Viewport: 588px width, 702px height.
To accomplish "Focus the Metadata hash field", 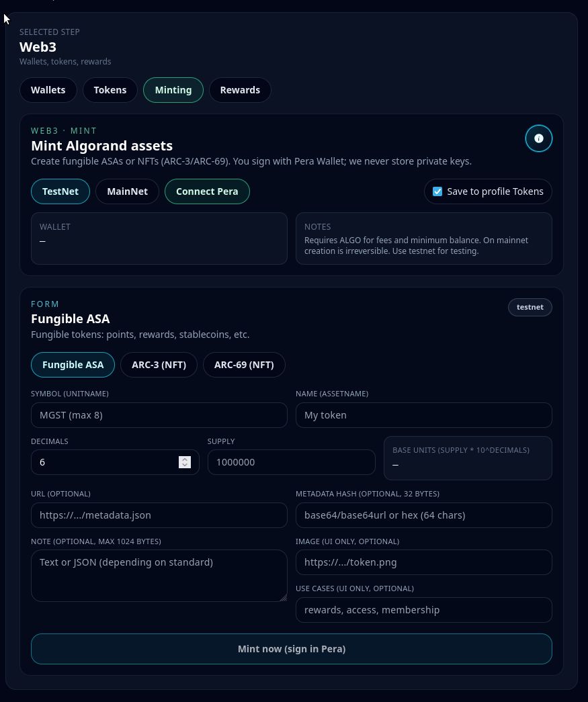I will [x=423, y=515].
